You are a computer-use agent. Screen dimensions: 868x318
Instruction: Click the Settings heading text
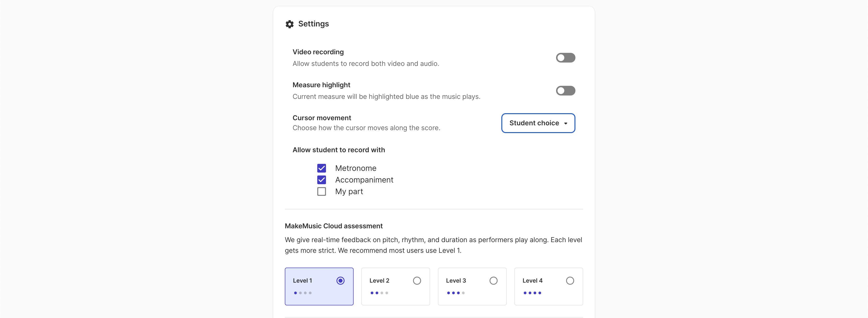point(313,24)
